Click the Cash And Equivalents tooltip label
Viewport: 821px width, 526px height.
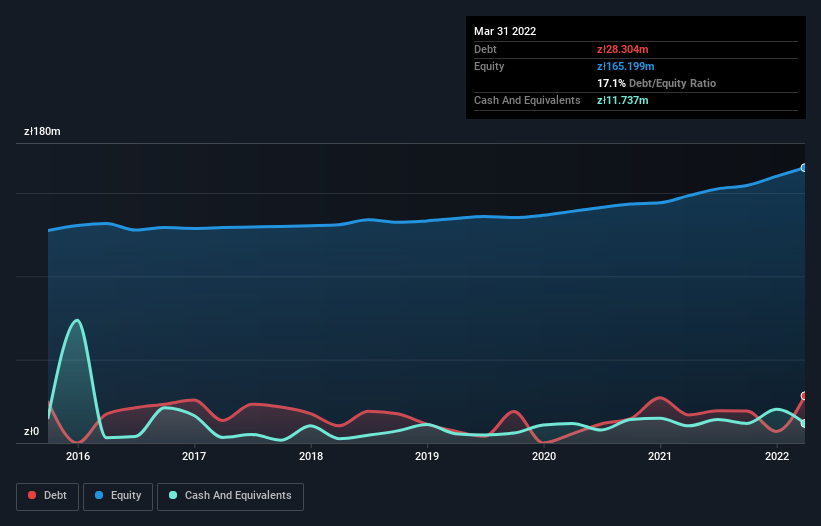coord(527,100)
